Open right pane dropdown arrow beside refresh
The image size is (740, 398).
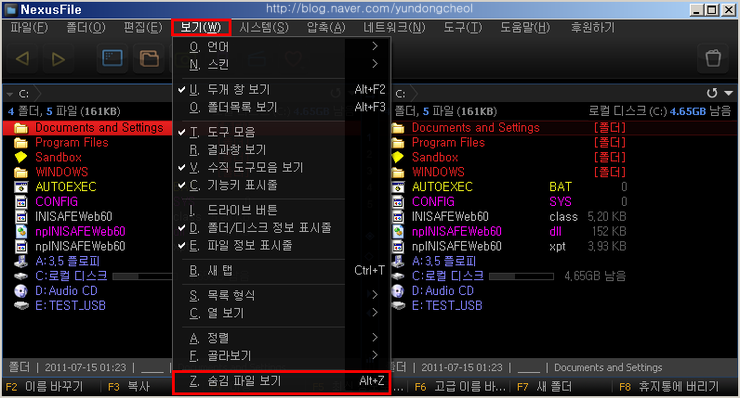(728, 93)
